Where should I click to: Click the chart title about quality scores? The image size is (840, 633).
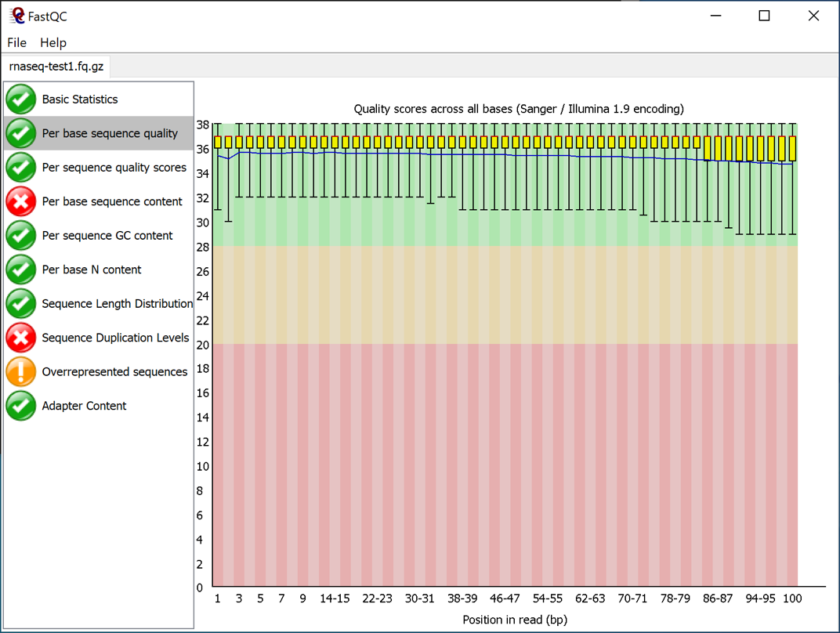click(519, 109)
